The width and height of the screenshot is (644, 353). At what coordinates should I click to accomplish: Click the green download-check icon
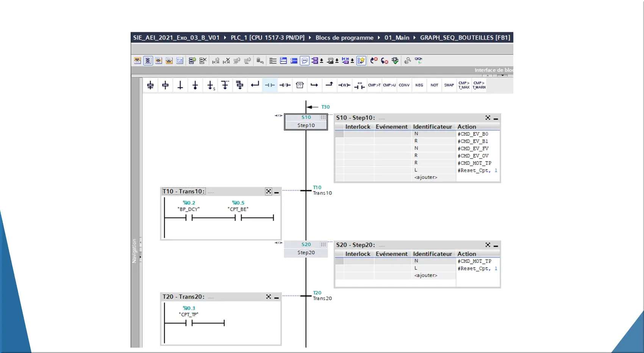click(395, 61)
